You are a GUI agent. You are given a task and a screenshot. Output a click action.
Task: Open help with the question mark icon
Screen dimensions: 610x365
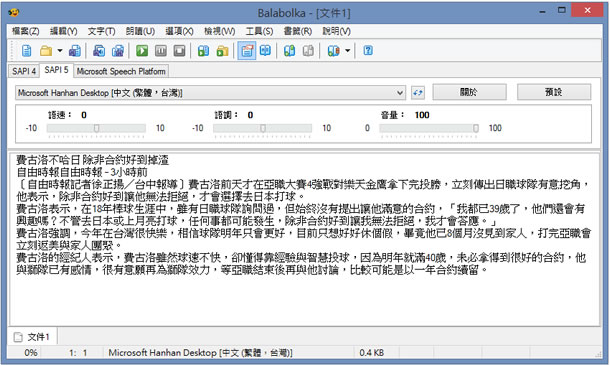pyautogui.click(x=368, y=51)
